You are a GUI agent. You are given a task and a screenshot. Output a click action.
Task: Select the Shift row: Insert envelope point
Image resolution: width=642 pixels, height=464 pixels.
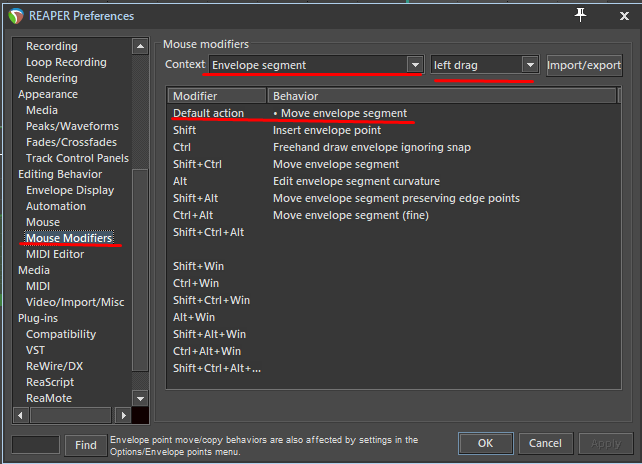point(393,130)
